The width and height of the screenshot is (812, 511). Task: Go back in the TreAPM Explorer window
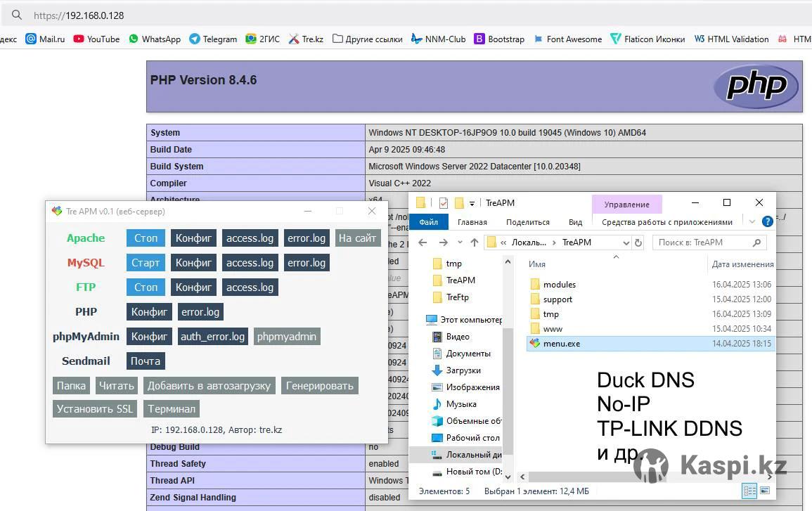(x=423, y=242)
